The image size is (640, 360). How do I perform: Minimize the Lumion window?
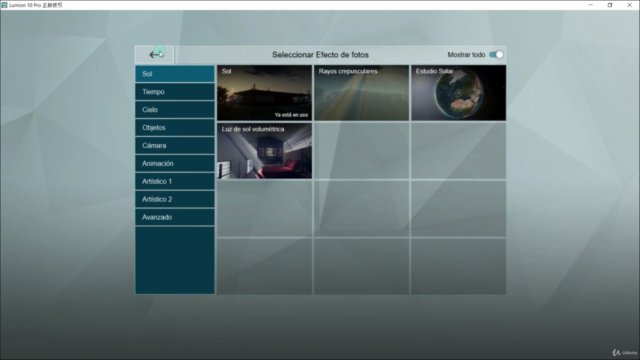pyautogui.click(x=591, y=5)
